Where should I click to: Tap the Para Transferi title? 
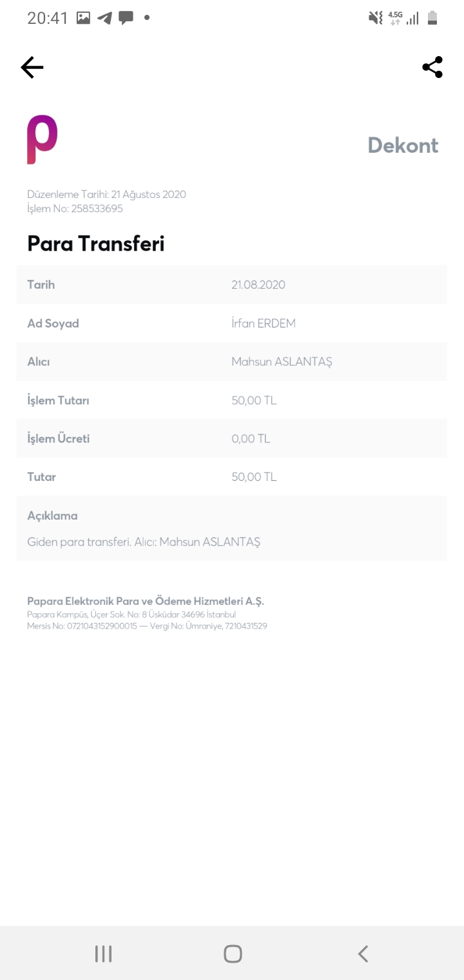coord(96,244)
